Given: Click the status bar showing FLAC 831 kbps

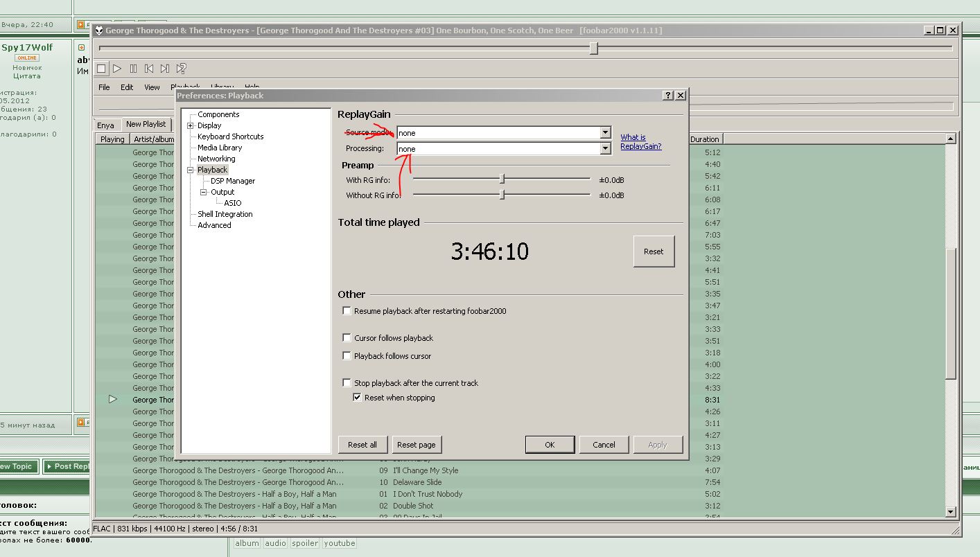Looking at the screenshot, I should (x=175, y=529).
